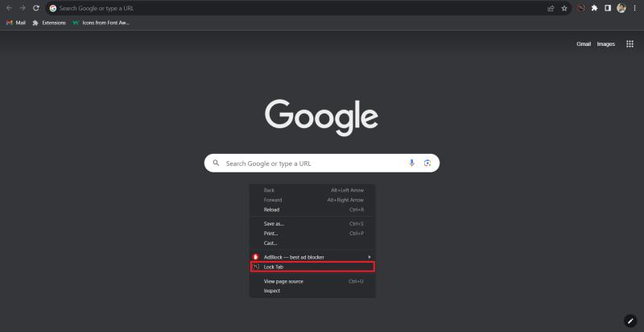Click the Google favicon in address bar
The width and height of the screenshot is (644, 332).
point(53,8)
